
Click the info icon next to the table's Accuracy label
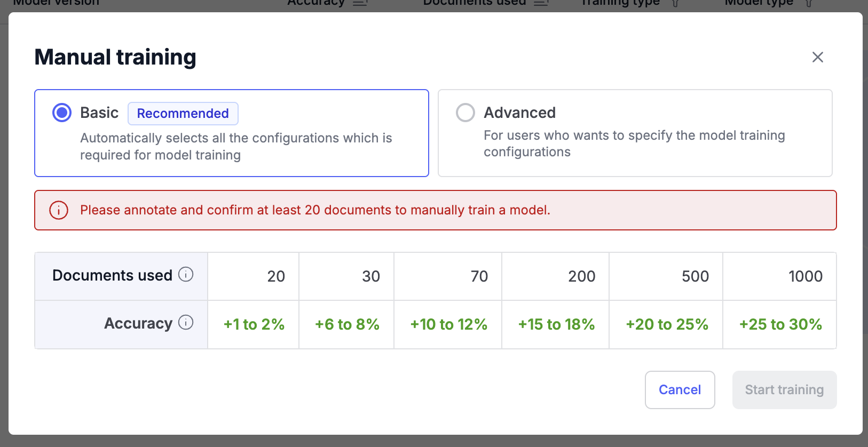(186, 323)
